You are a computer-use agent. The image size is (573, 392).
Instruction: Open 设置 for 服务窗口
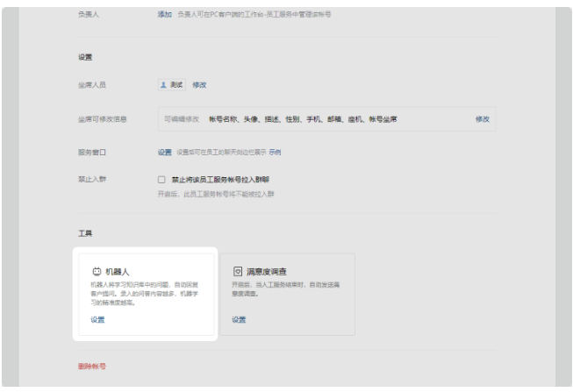click(164, 153)
